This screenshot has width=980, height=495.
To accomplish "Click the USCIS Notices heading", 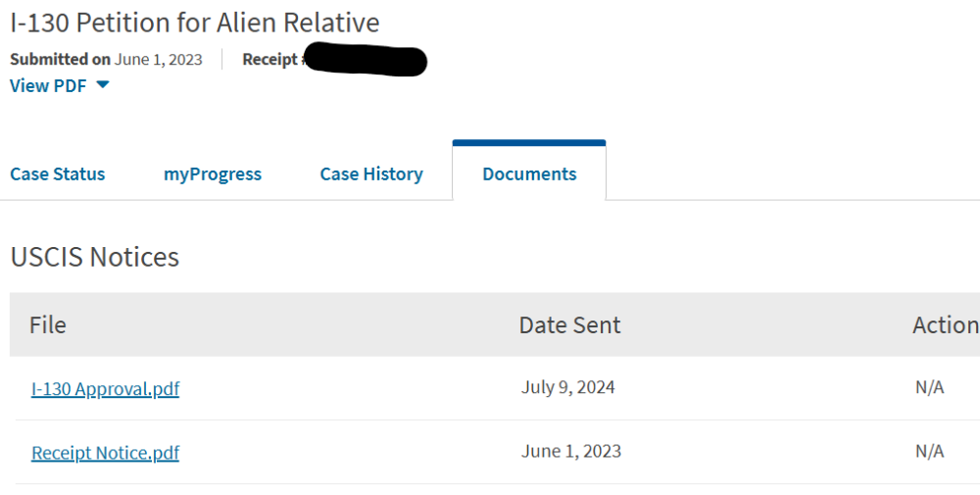I will tap(95, 257).
